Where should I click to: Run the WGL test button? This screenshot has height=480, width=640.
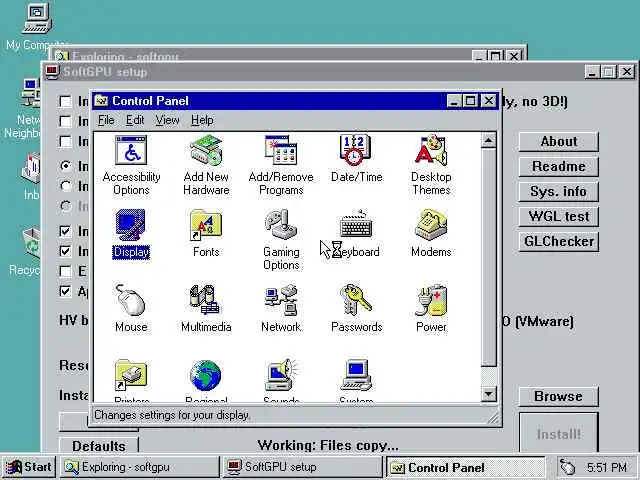click(559, 216)
